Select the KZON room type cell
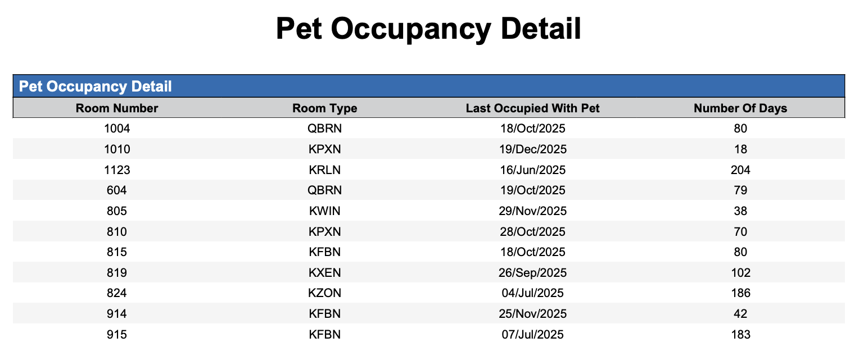 [x=324, y=293]
